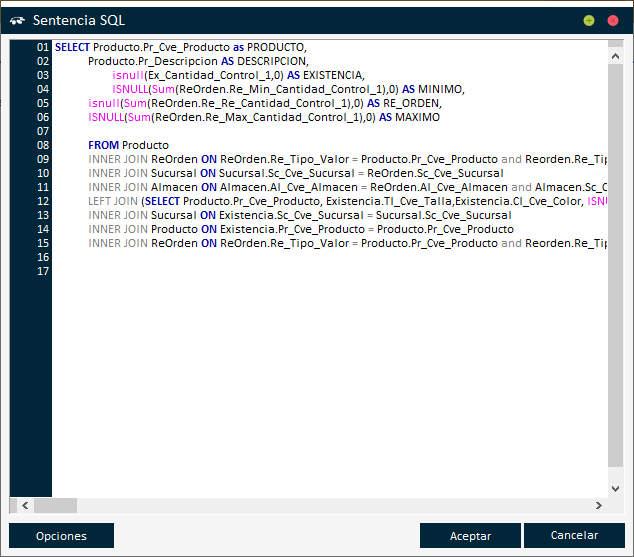The width and height of the screenshot is (634, 557).
Task: Click the LEFT JOIN text on line 12
Action: pyautogui.click(x=113, y=201)
